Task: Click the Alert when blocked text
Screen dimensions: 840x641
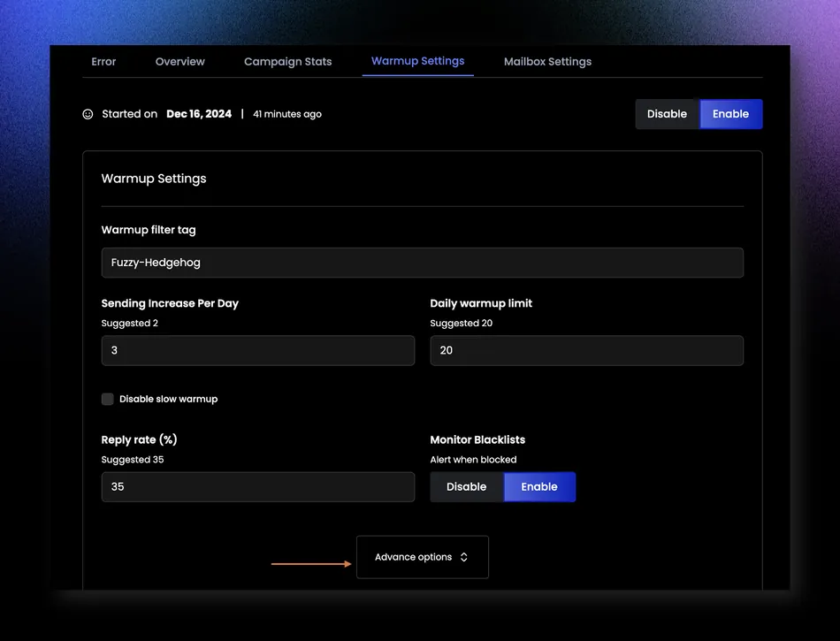Action: [474, 460]
